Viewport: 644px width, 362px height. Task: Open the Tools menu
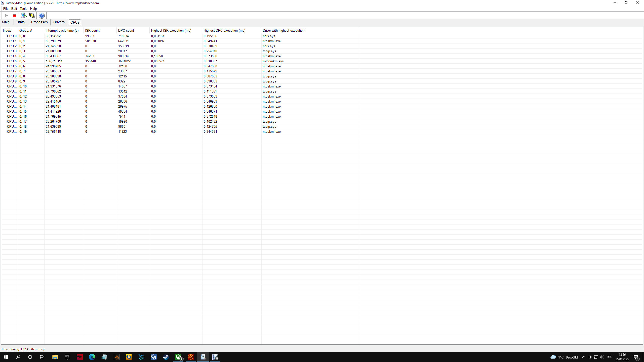(23, 9)
